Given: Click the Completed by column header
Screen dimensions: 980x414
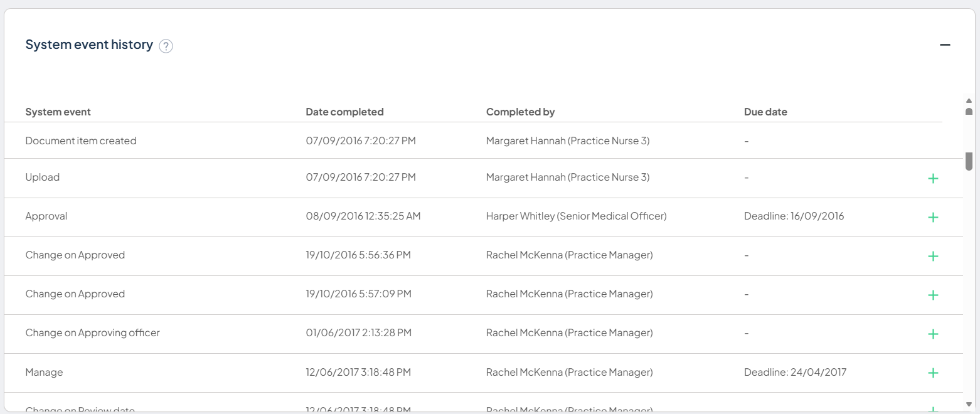Looking at the screenshot, I should (x=520, y=112).
